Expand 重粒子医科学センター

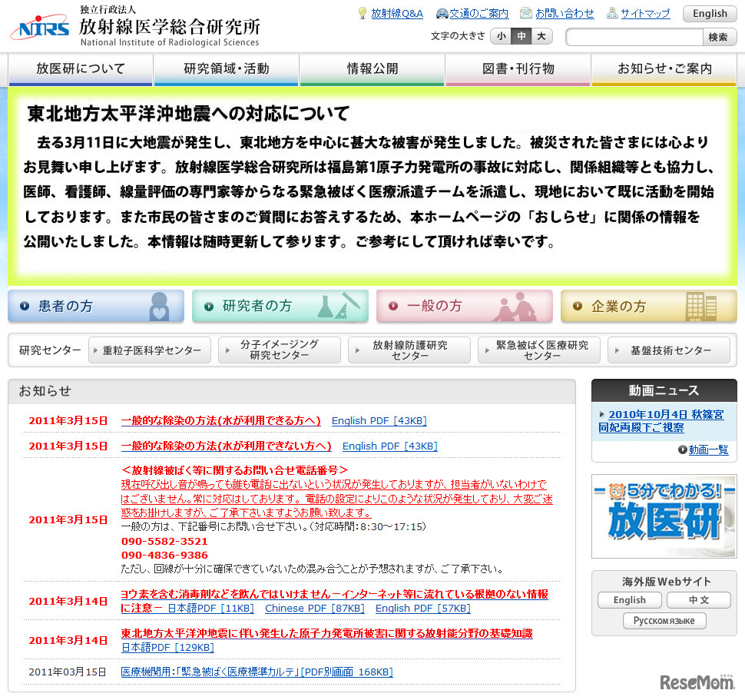coord(149,350)
